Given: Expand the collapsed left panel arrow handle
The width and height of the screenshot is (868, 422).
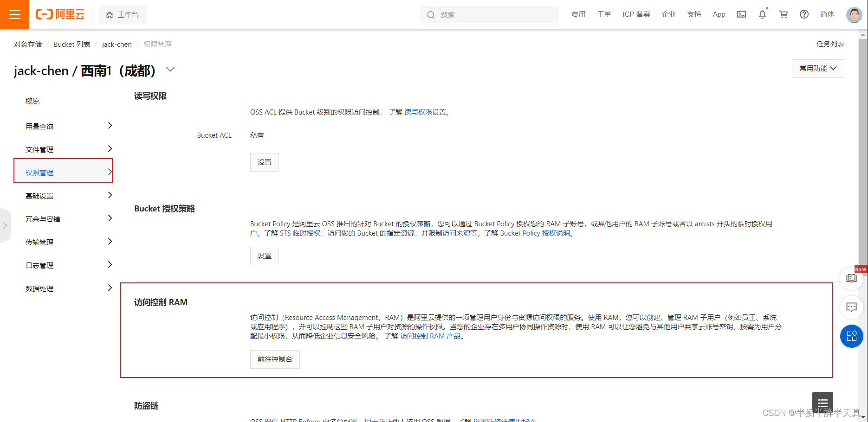Looking at the screenshot, I should (x=5, y=225).
